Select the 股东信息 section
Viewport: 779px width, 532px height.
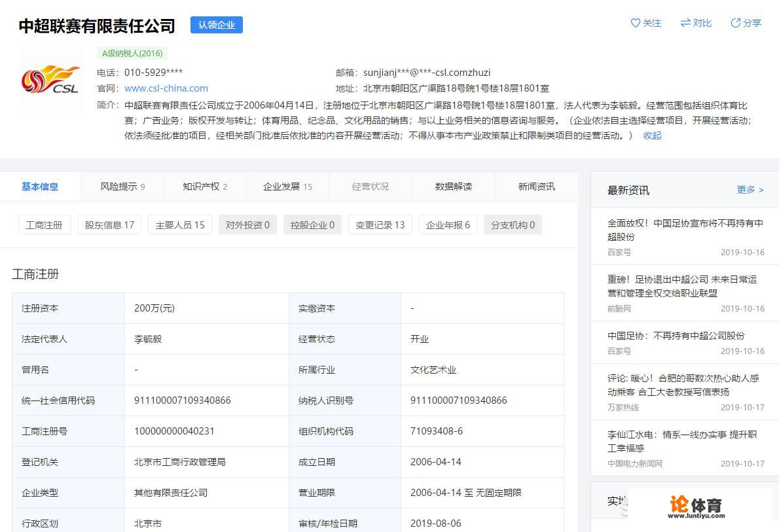coord(109,224)
